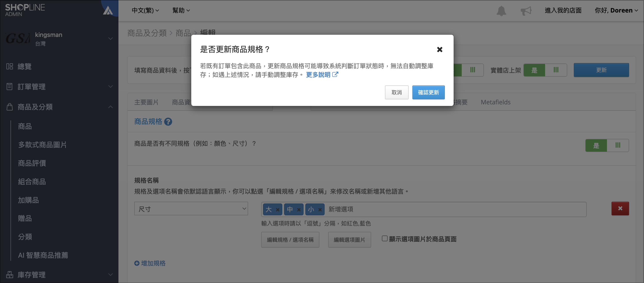The image size is (644, 283).
Task: Click the triangular brand icon in sidebar
Action: pos(108,11)
